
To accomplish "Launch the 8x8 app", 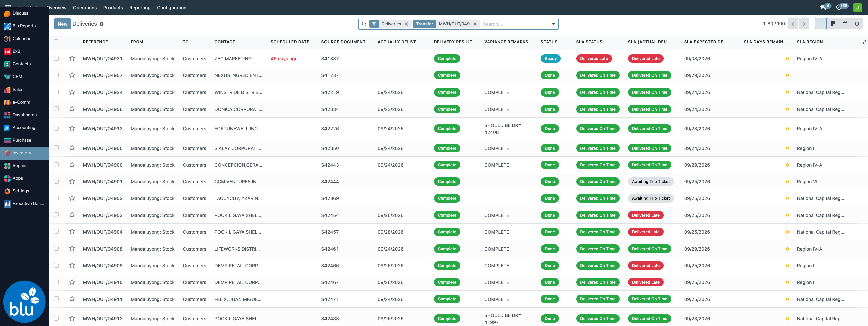I will point(24,51).
